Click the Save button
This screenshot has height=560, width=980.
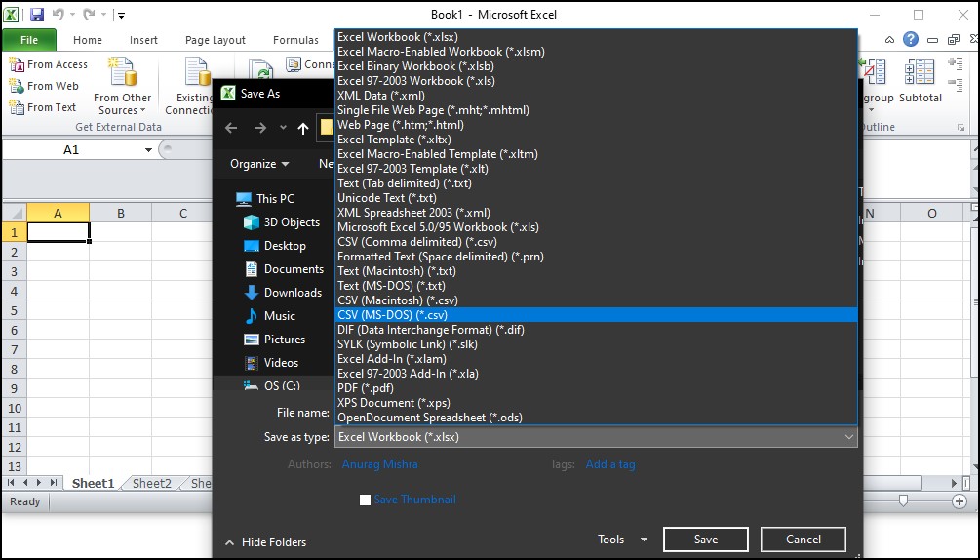(x=706, y=540)
